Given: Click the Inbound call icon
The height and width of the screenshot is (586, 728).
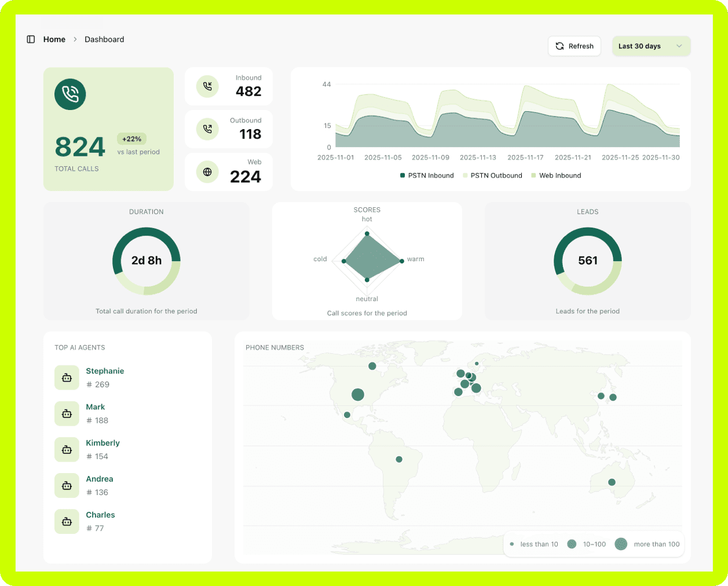Looking at the screenshot, I should [207, 86].
